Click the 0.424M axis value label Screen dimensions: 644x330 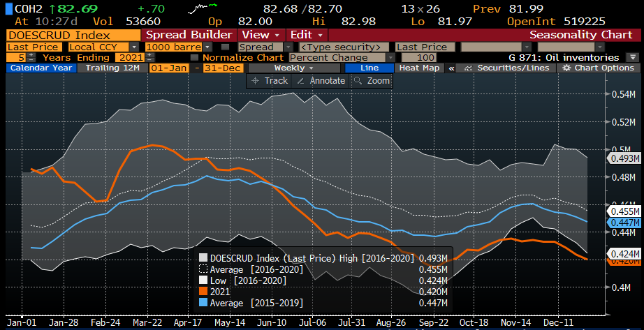tap(625, 253)
